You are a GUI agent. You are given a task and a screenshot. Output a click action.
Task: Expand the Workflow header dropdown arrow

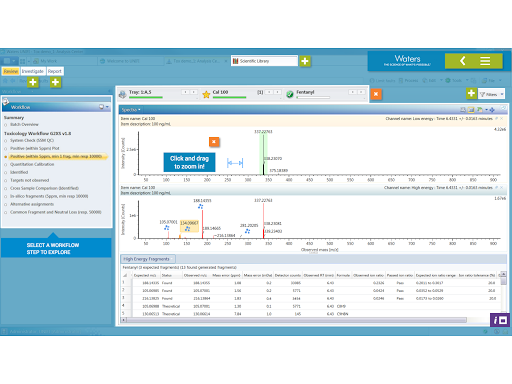coord(107,107)
